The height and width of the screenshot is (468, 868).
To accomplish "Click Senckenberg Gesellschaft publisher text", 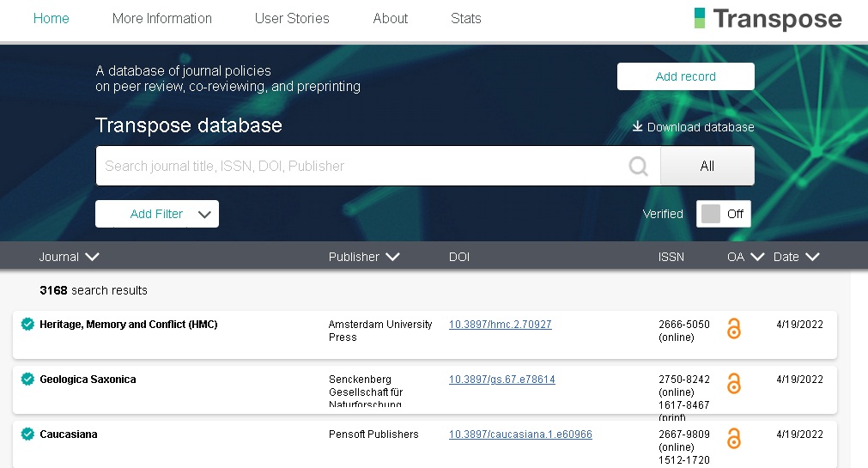I will click(x=366, y=392).
